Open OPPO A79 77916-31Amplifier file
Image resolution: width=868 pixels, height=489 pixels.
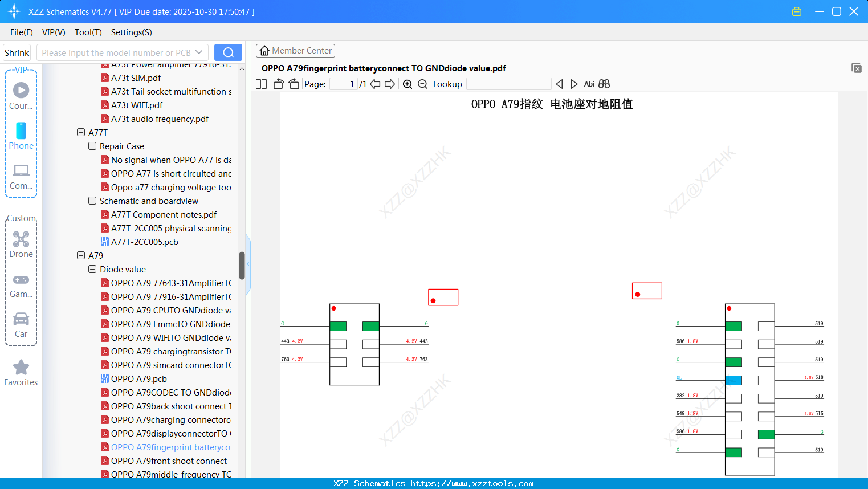(x=166, y=296)
